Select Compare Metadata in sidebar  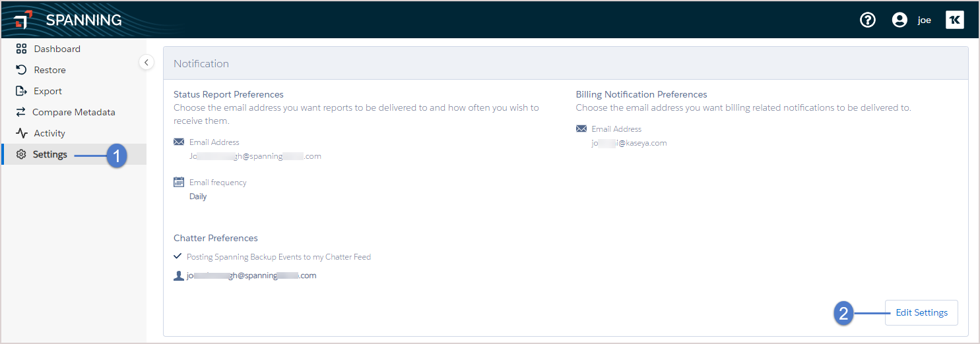[x=74, y=112]
